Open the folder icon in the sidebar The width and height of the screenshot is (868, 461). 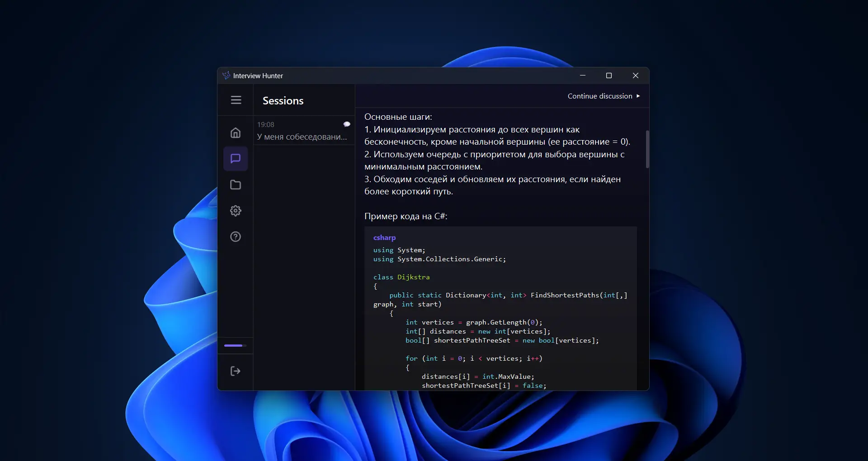coord(236,185)
